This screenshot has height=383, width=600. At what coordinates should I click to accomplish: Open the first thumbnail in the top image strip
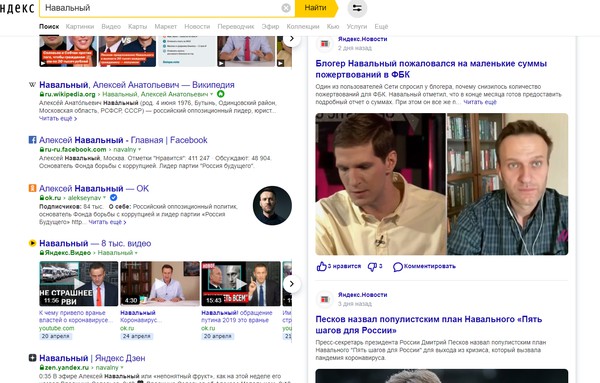(68, 51)
